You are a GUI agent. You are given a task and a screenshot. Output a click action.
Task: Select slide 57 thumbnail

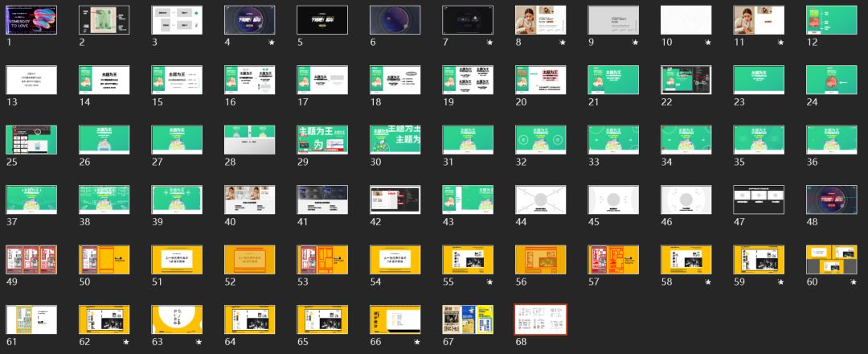tap(613, 259)
